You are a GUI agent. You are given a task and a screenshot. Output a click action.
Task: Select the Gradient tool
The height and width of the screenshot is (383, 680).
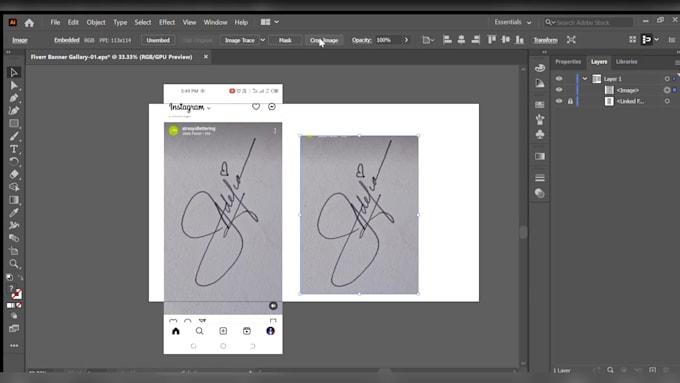point(14,200)
